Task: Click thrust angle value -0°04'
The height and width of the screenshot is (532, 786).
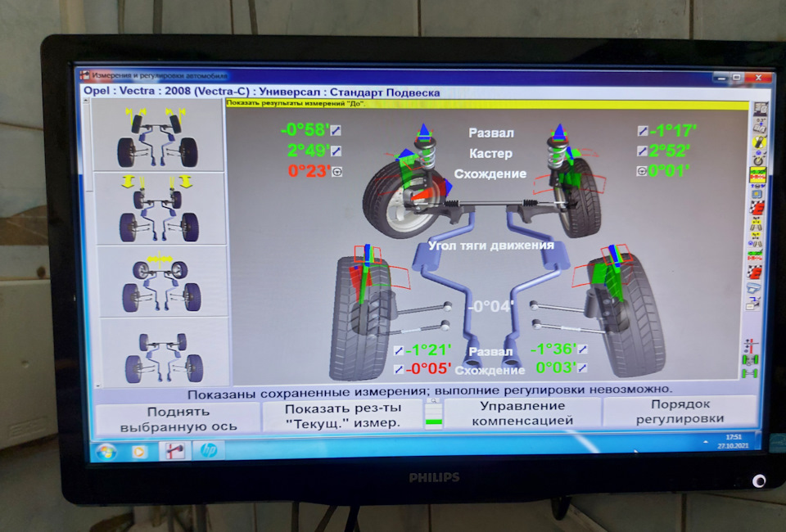Action: pyautogui.click(x=490, y=306)
